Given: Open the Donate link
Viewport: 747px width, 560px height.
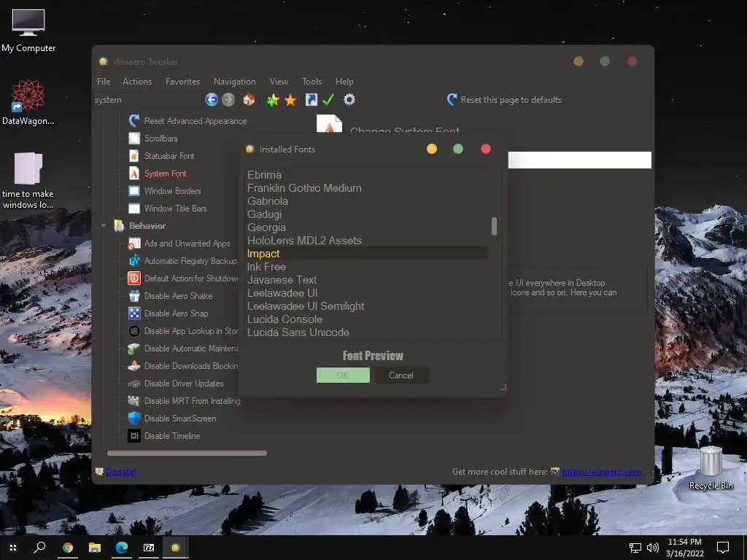Looking at the screenshot, I should click(120, 472).
